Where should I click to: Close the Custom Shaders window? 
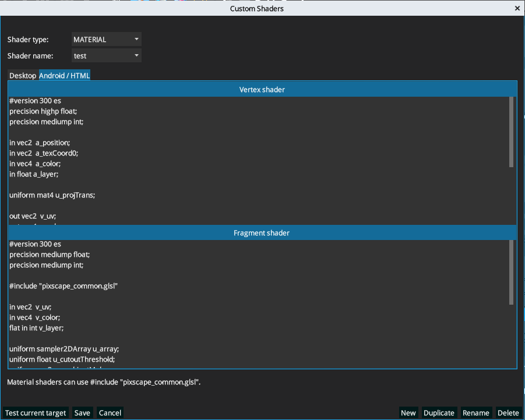tap(517, 8)
